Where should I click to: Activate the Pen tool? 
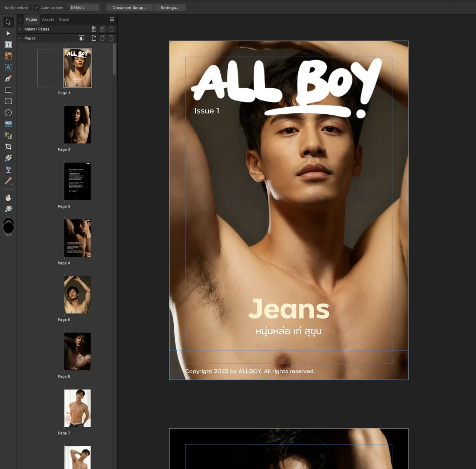(8, 79)
